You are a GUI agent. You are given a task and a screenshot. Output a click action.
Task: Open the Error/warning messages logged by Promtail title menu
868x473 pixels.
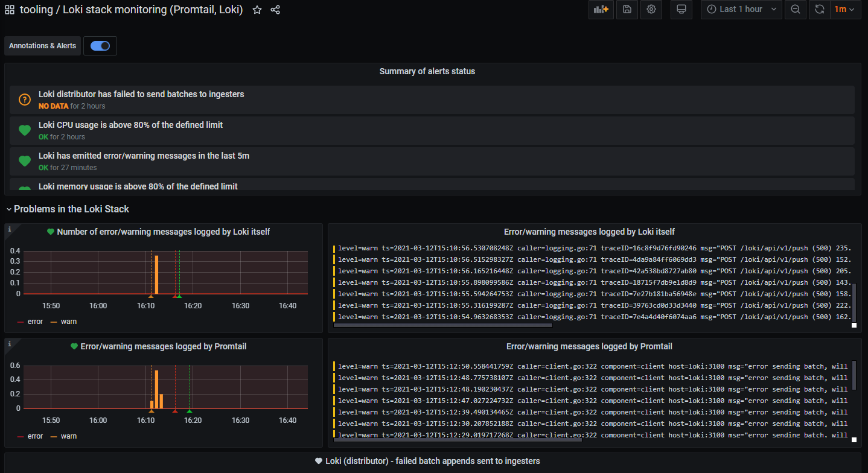point(589,346)
